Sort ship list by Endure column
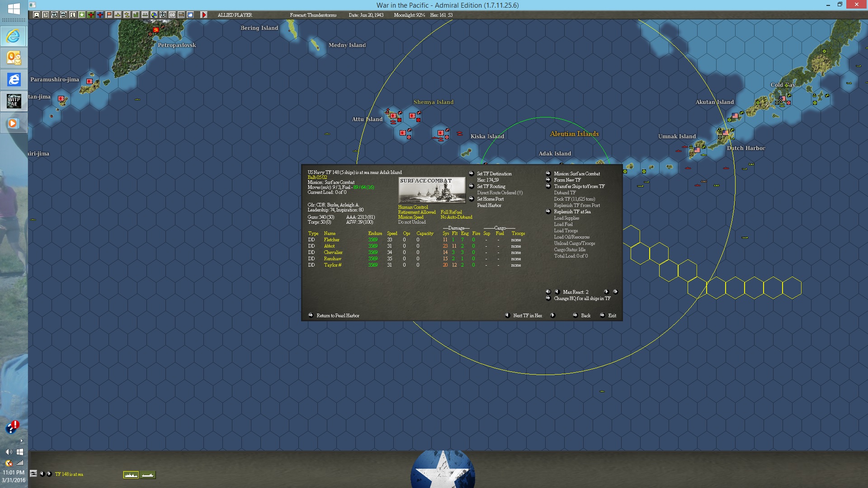The height and width of the screenshot is (488, 868). point(375,234)
